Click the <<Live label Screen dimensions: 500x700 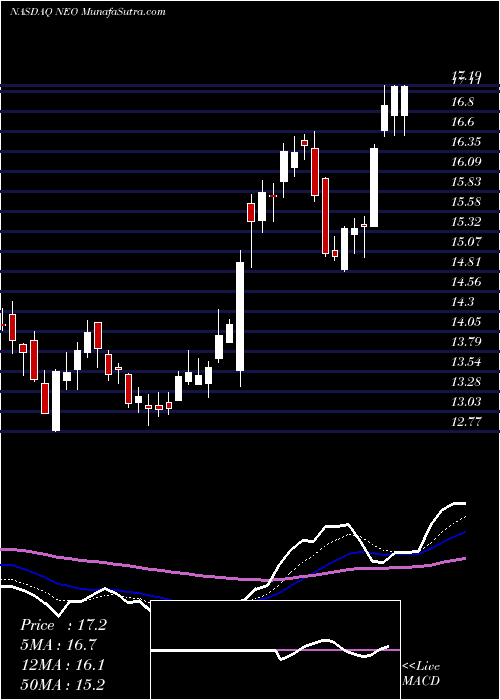(421, 667)
